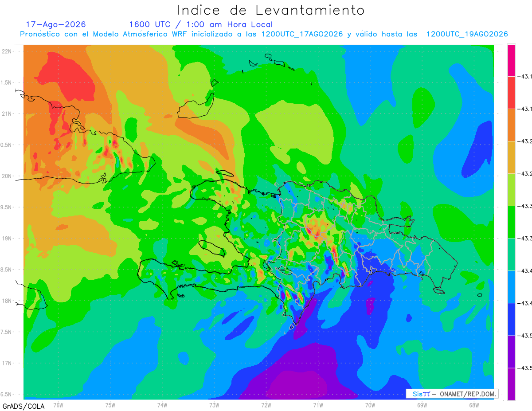
Task: Click the 'ONAMET/REP.DOM.' credit box
Action: (452, 394)
